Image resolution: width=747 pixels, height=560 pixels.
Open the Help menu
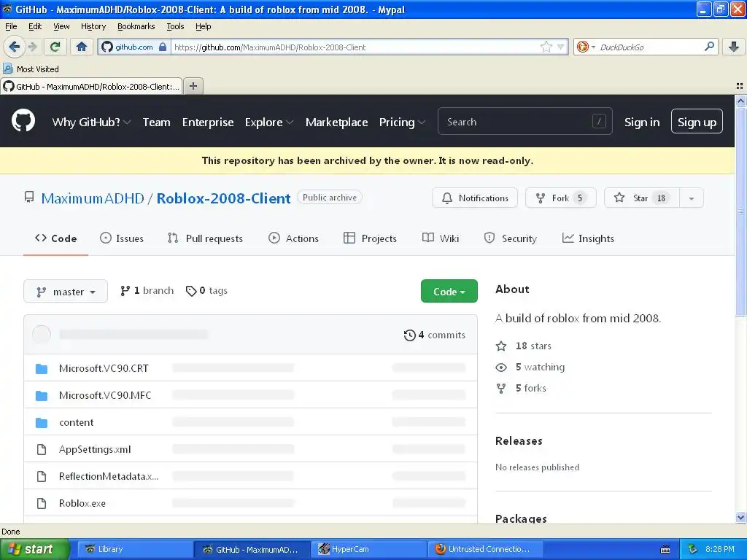[203, 26]
